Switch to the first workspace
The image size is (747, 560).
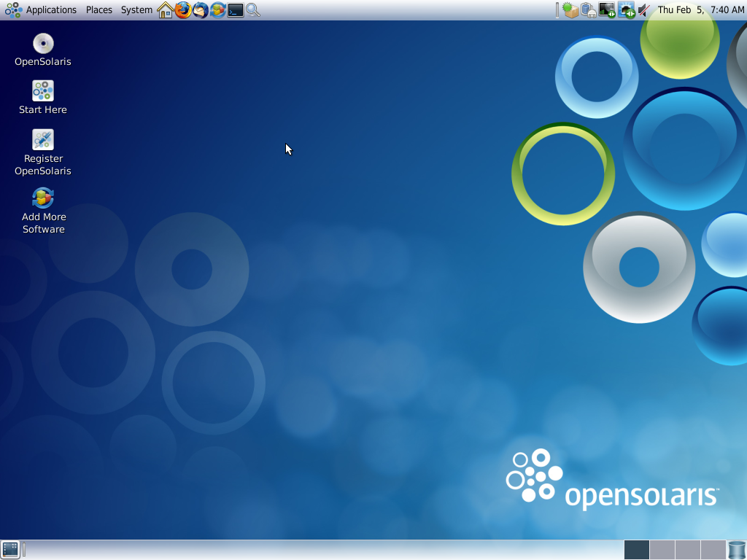point(636,550)
